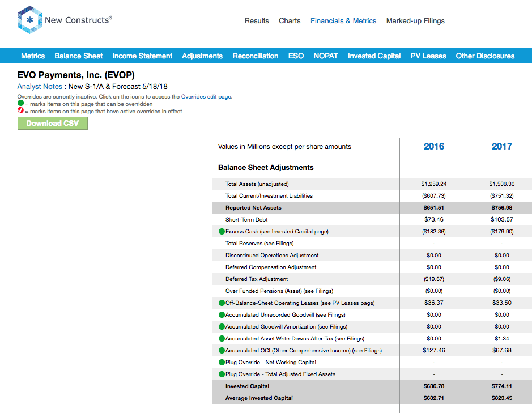Image resolution: width=532 pixels, height=413 pixels.
Task: Click the red checkmark active overrides legend icon
Action: coord(21,110)
